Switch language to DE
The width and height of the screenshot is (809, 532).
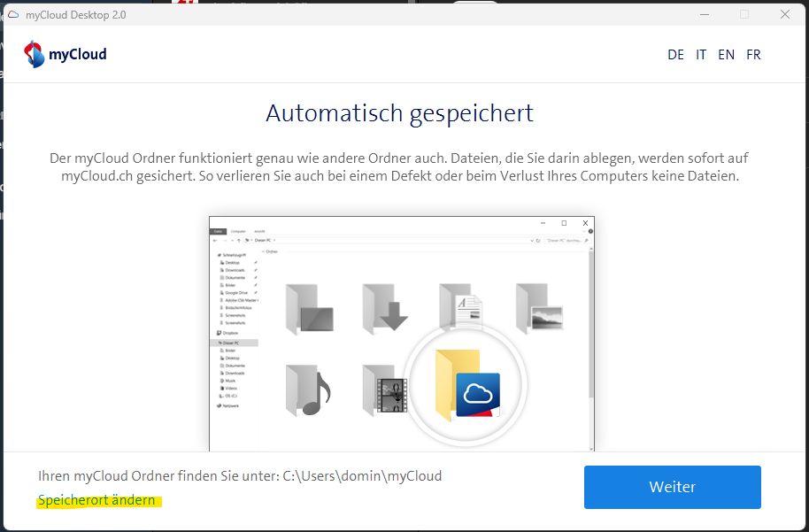(x=675, y=55)
